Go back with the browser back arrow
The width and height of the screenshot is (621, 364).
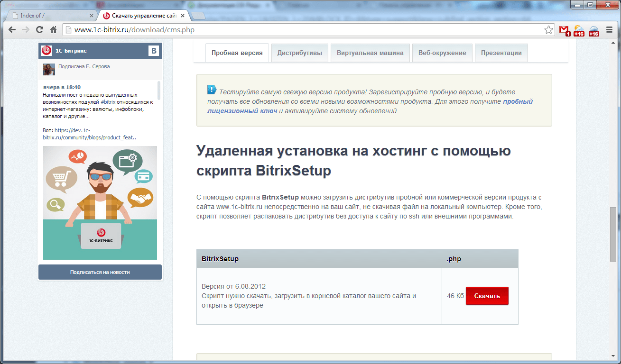[12, 29]
